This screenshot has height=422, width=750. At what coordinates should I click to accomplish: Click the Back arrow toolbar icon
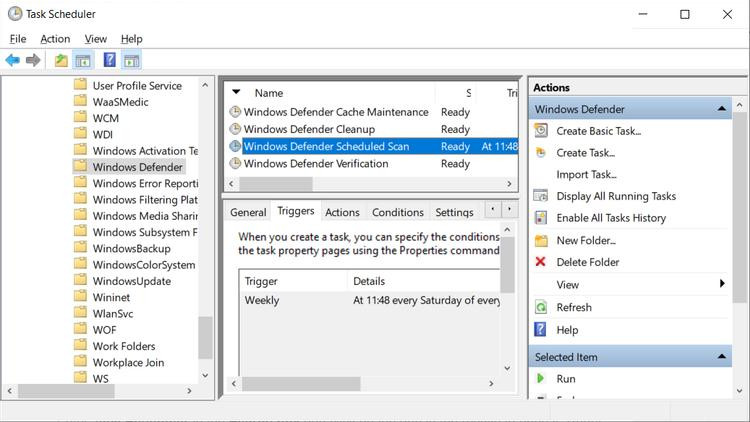(x=13, y=60)
